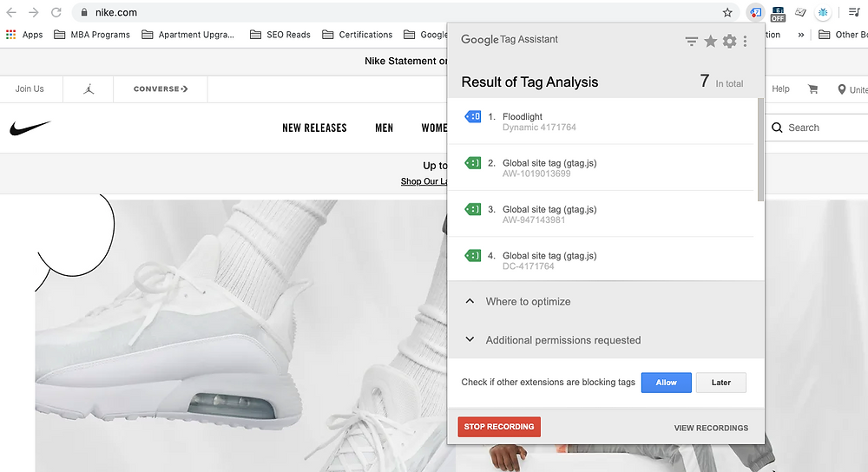Open the NEW RELEASES menu

point(314,128)
